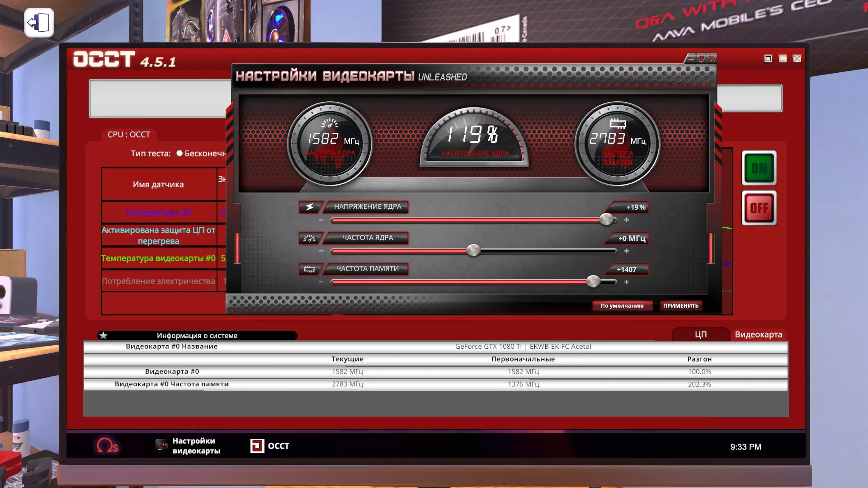
Task: Increase core voltage with plus button
Action: point(627,220)
